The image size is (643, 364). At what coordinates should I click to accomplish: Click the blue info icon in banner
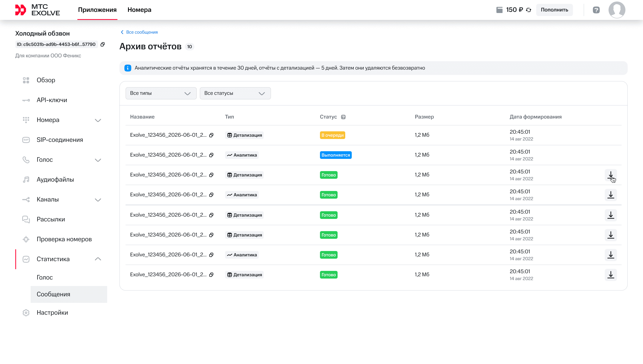128,68
